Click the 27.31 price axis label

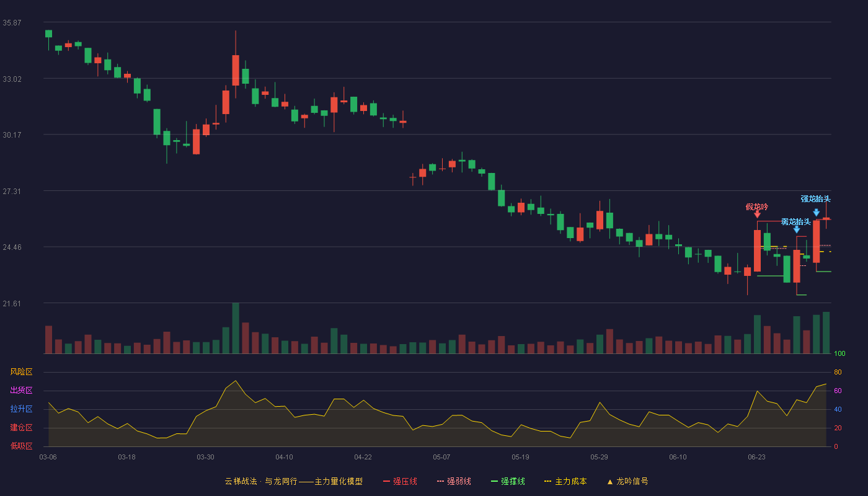(12, 191)
